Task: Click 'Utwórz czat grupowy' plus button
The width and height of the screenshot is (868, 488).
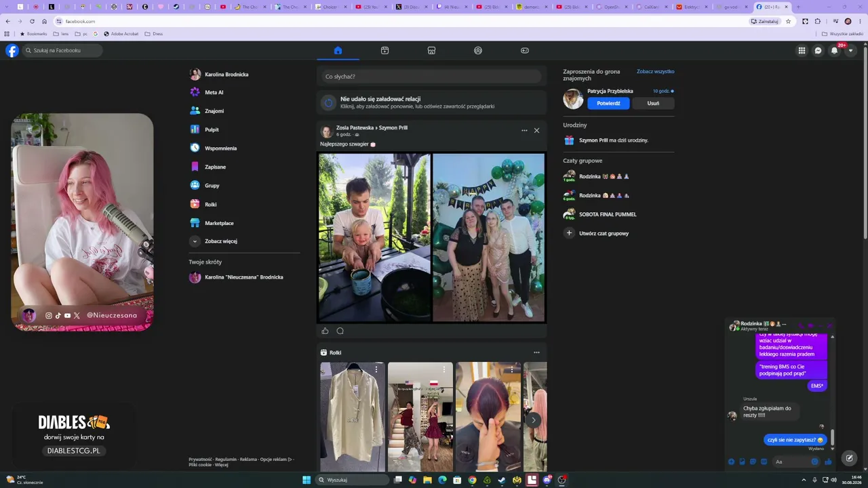Action: click(569, 233)
